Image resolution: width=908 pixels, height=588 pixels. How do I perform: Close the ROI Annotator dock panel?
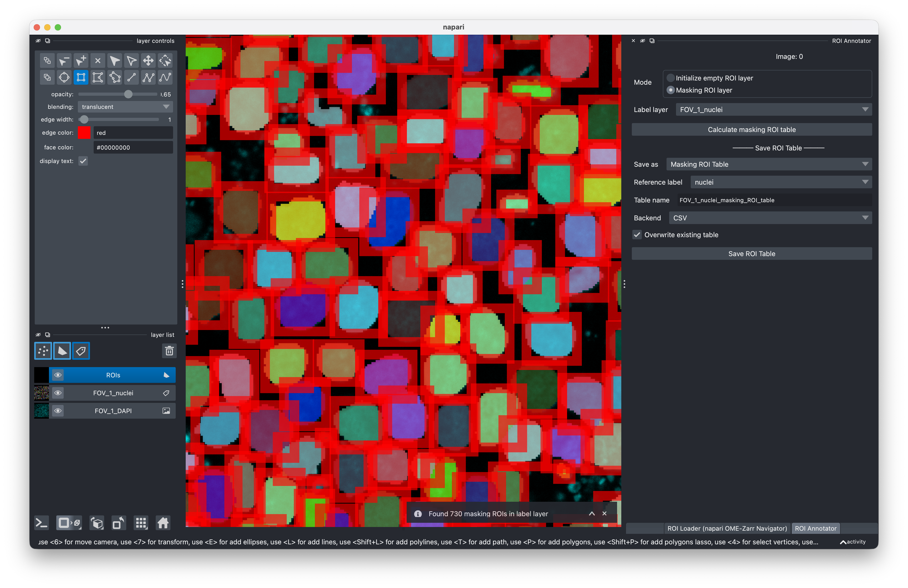pos(633,41)
